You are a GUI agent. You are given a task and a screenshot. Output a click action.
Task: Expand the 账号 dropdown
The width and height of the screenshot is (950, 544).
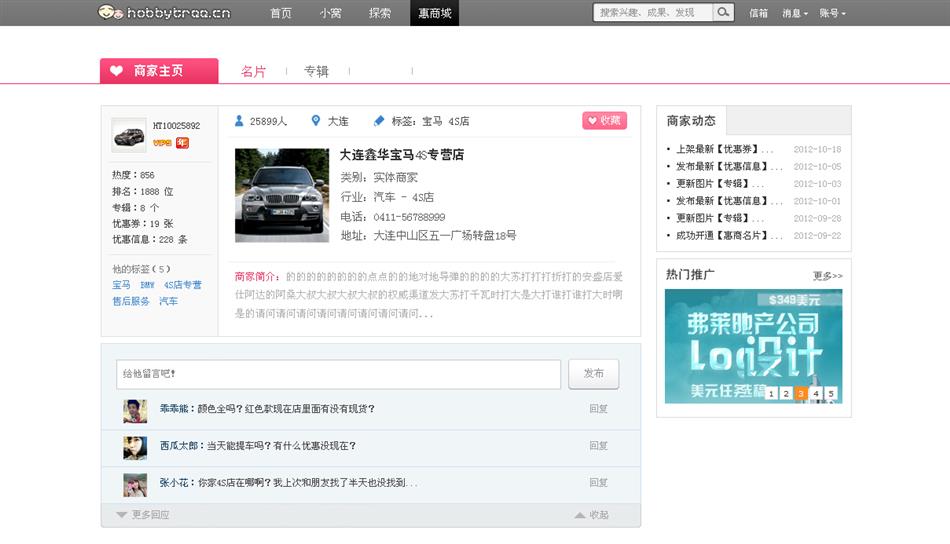(x=832, y=13)
